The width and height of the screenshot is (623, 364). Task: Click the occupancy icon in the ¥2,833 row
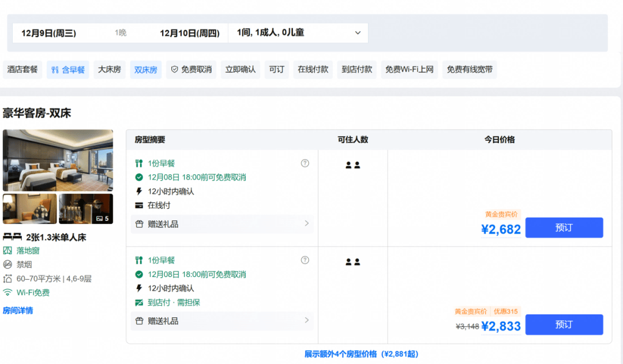pos(353,262)
